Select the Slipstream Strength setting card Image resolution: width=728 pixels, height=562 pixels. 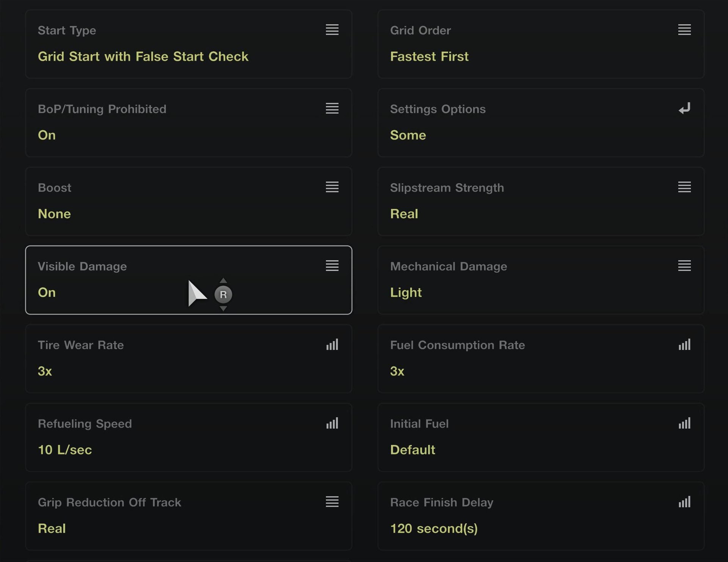tap(541, 201)
